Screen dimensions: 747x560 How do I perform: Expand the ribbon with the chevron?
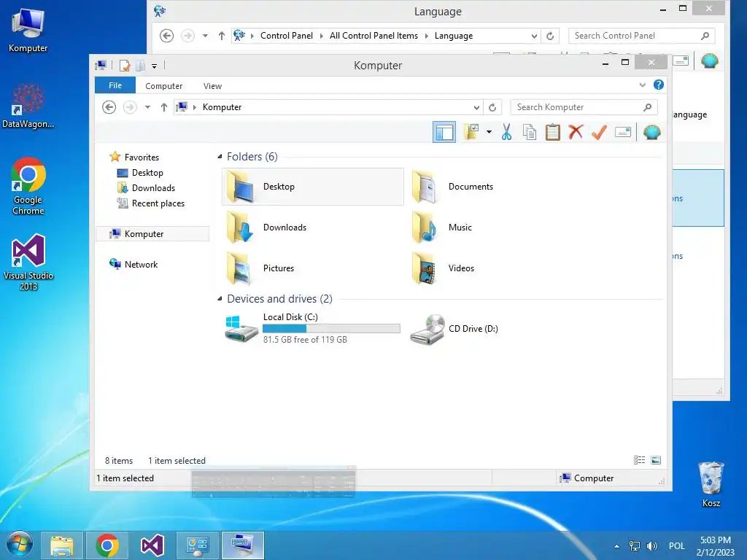coord(642,85)
